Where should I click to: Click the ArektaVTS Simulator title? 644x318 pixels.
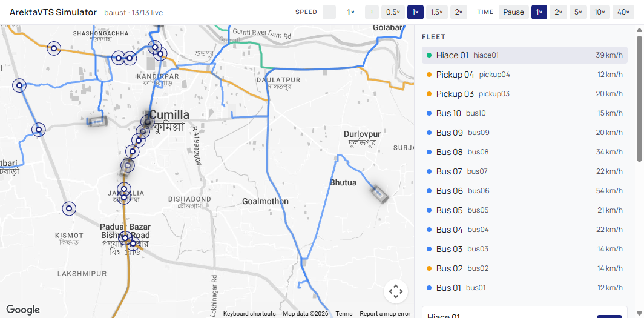53,12
